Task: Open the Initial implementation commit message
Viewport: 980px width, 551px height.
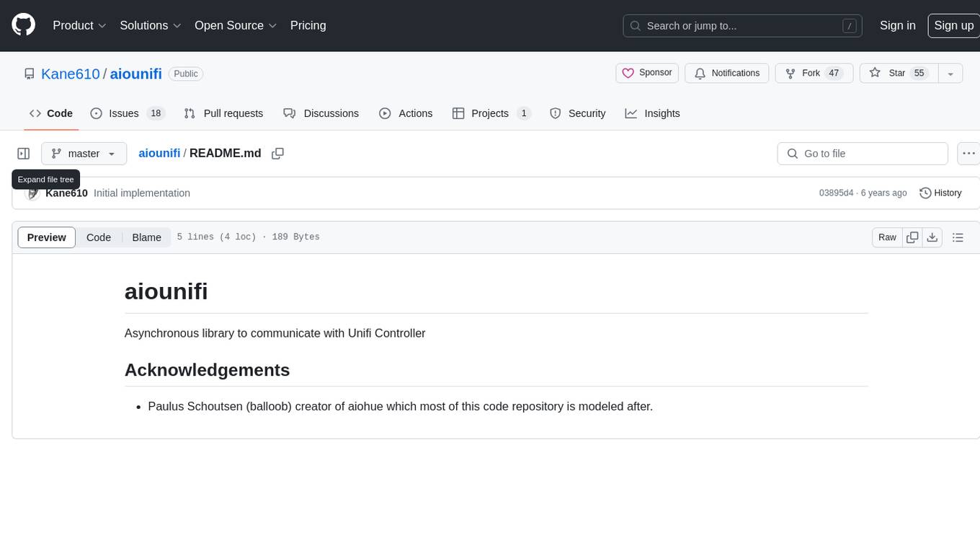Action: (142, 193)
